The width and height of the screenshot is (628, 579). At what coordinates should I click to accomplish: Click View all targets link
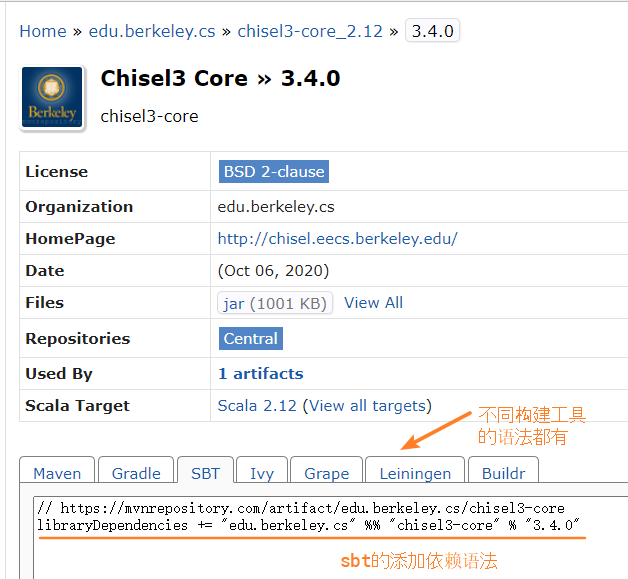coord(367,406)
